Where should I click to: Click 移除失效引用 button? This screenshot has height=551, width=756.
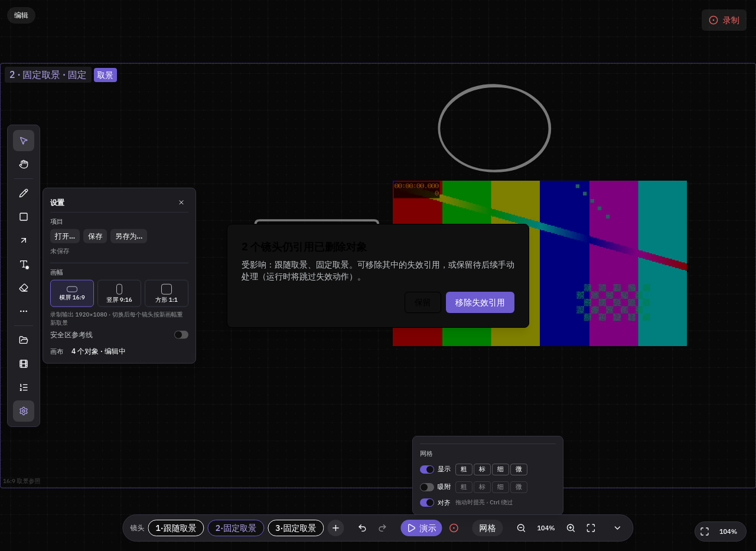point(480,302)
